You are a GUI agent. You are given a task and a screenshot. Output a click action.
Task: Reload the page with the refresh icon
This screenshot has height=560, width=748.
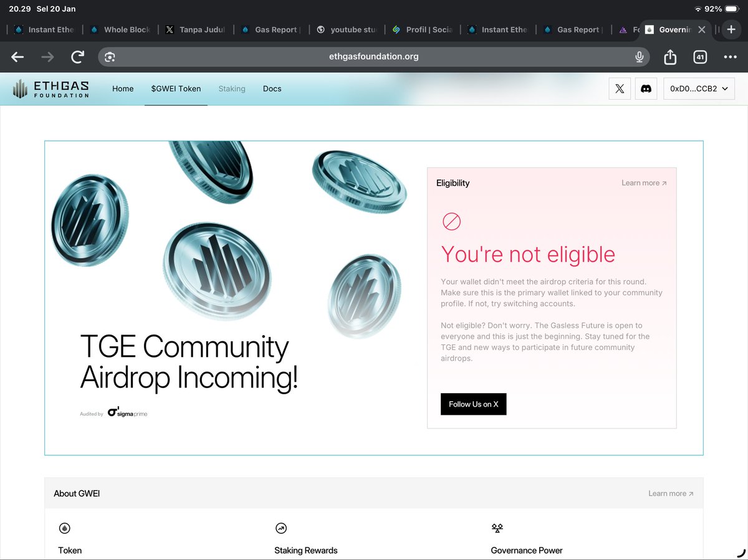[x=77, y=57]
